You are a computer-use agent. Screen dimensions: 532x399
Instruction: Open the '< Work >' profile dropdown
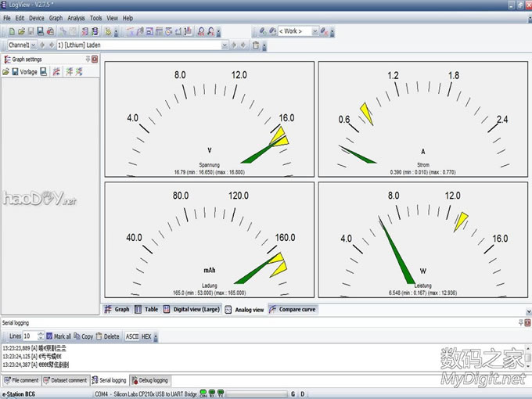point(314,31)
